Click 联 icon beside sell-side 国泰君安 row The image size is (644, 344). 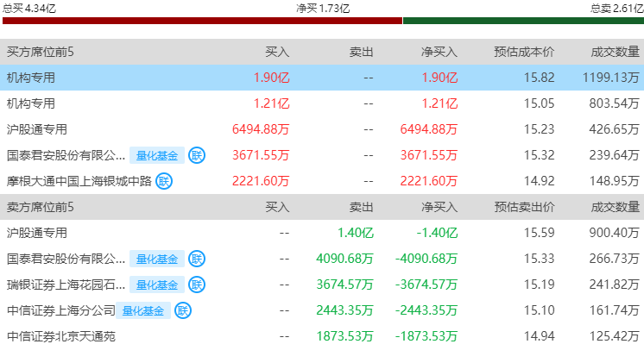(197, 259)
